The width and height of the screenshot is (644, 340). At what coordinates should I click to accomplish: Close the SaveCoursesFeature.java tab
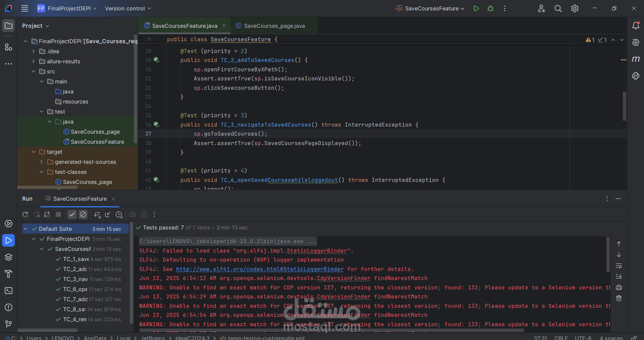224,26
